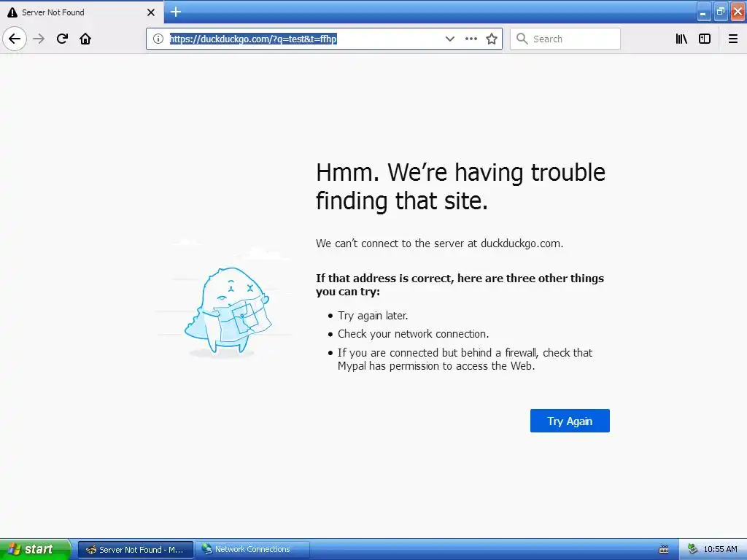Screen dimensions: 747x560
Task: Open the home page via the house icon
Action: (85, 39)
